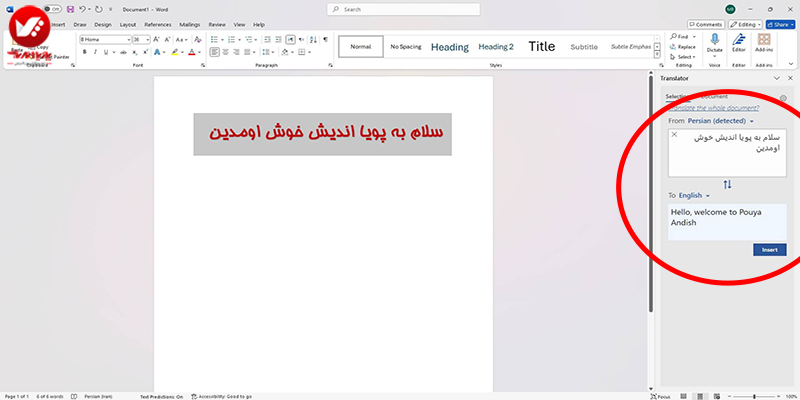Open the Review tab

(x=217, y=24)
